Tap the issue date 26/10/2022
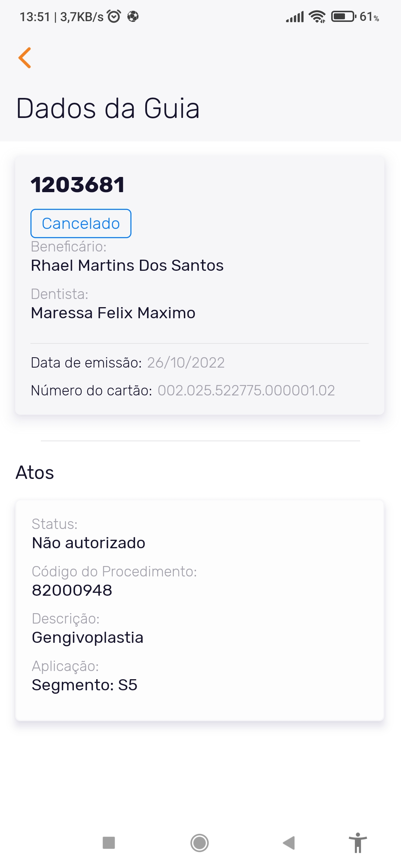 click(186, 363)
